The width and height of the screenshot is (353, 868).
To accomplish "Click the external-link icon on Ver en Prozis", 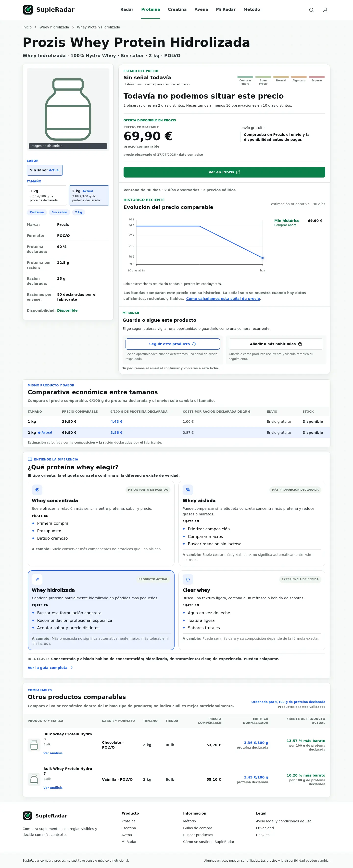I will pyautogui.click(x=238, y=172).
